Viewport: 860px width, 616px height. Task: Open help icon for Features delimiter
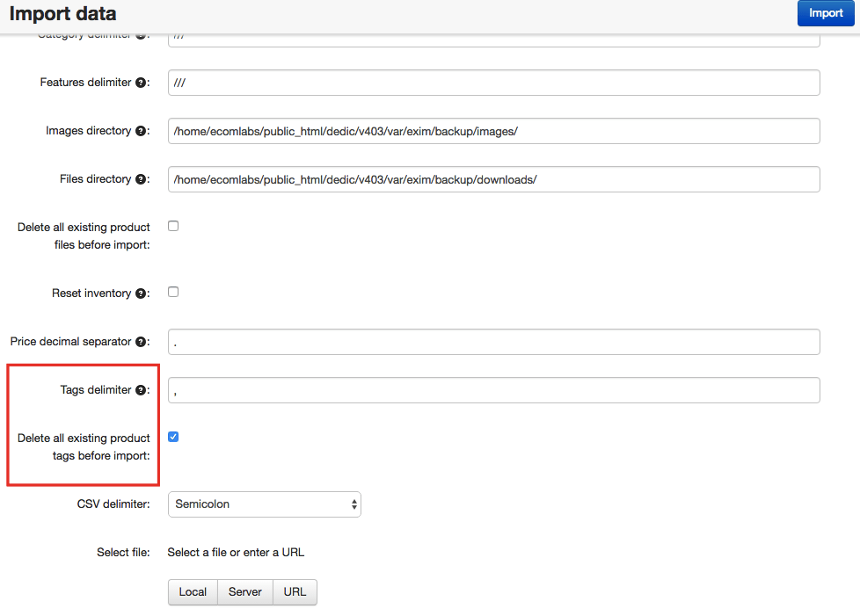[141, 83]
